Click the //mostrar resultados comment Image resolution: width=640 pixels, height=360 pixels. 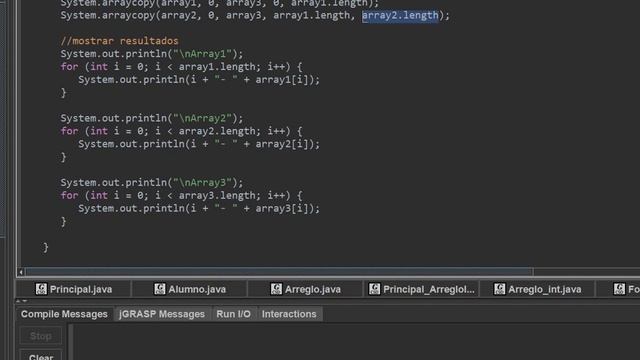(x=120, y=41)
